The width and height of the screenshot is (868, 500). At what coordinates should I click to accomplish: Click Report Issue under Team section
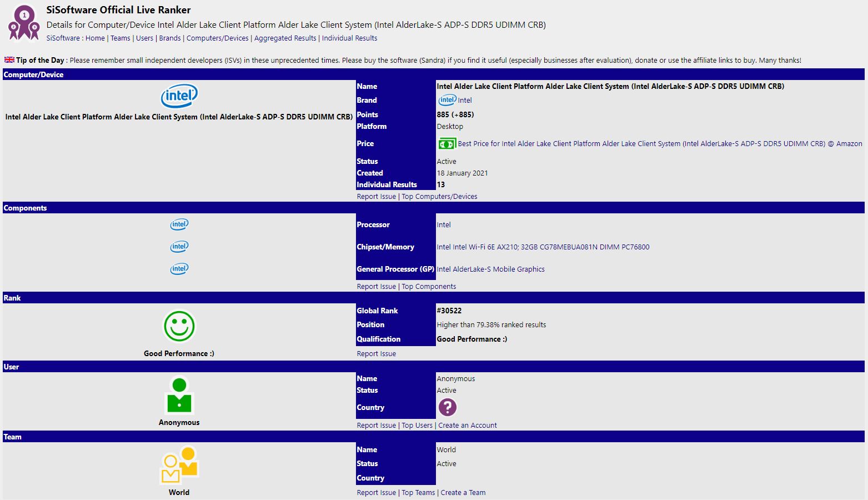point(377,493)
